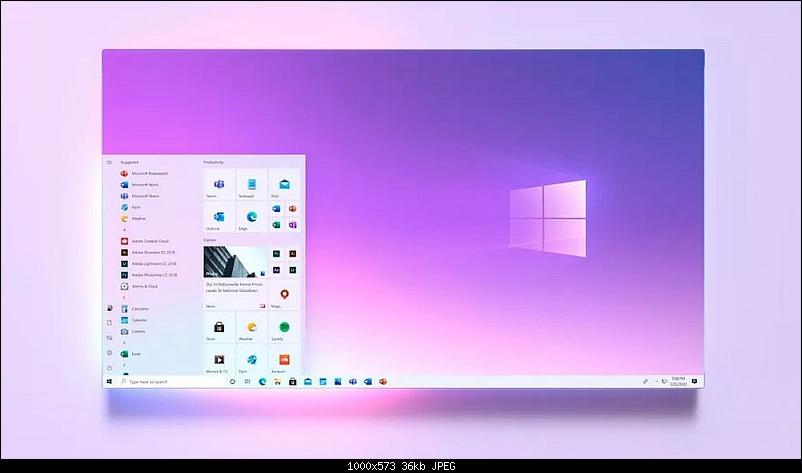Open Word from the taskbar

click(368, 381)
